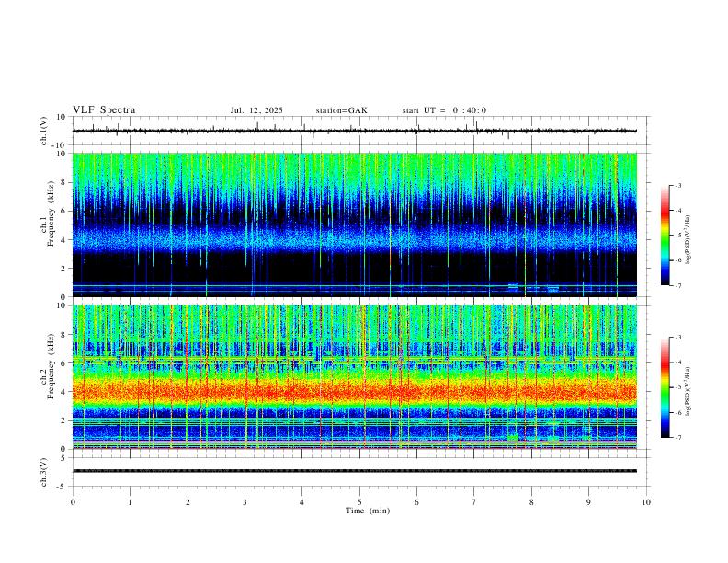Click the ch.2 'Frequency (kHz)' axis label
728x563 pixels.
pyautogui.click(x=51, y=366)
